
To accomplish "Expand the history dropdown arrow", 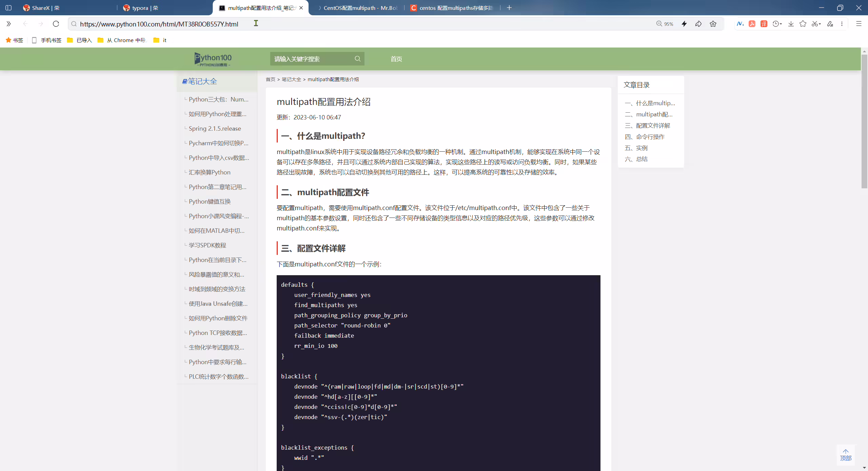I will 781,24.
